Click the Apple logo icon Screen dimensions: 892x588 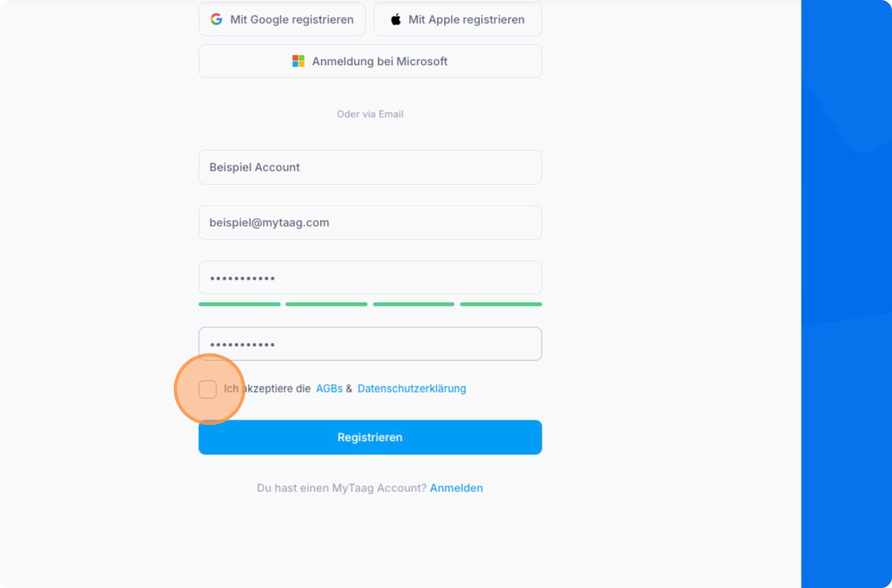[x=396, y=19]
